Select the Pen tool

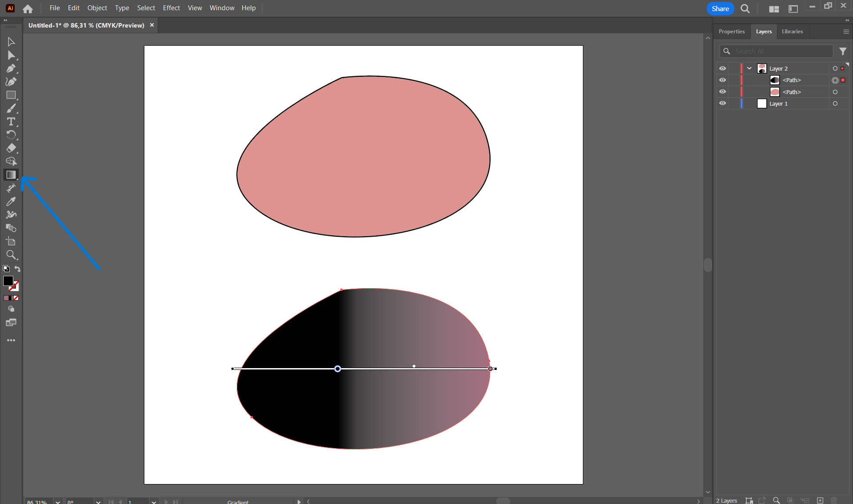11,68
